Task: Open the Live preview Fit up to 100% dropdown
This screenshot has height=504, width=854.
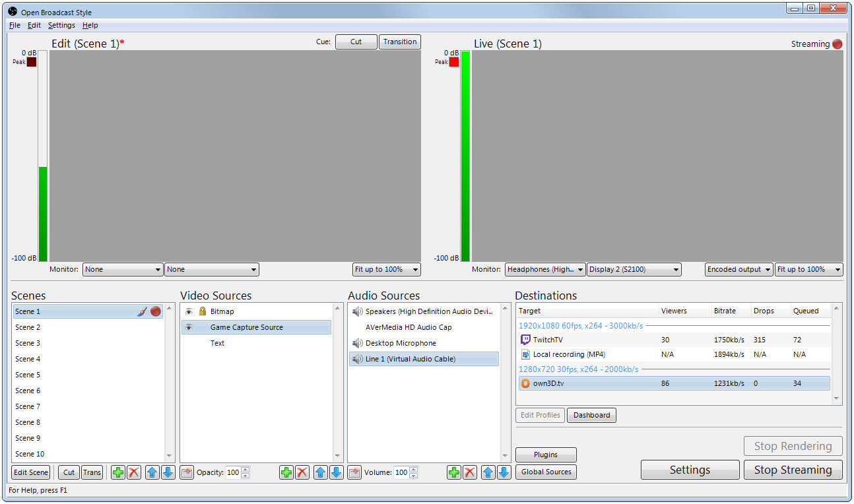Action: [809, 269]
